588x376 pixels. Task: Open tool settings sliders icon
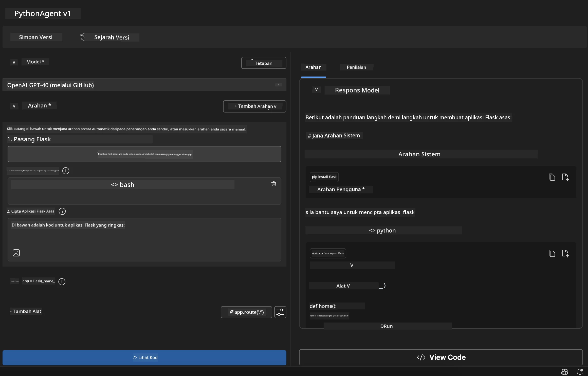[x=280, y=312]
